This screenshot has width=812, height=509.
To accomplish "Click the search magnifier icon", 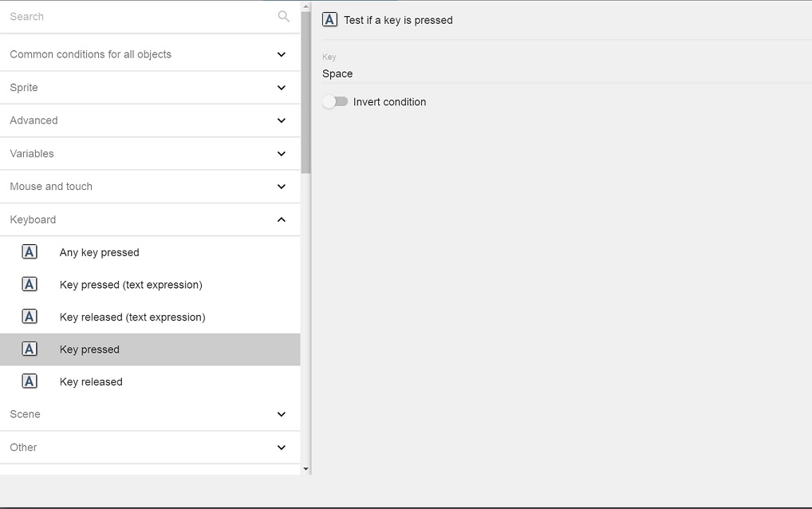I will tap(283, 16).
